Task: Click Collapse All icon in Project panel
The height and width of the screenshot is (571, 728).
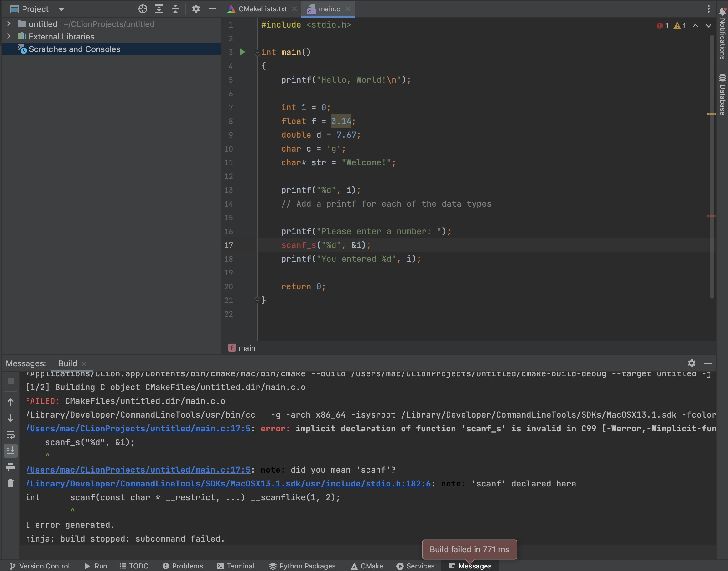Action: pyautogui.click(x=175, y=9)
